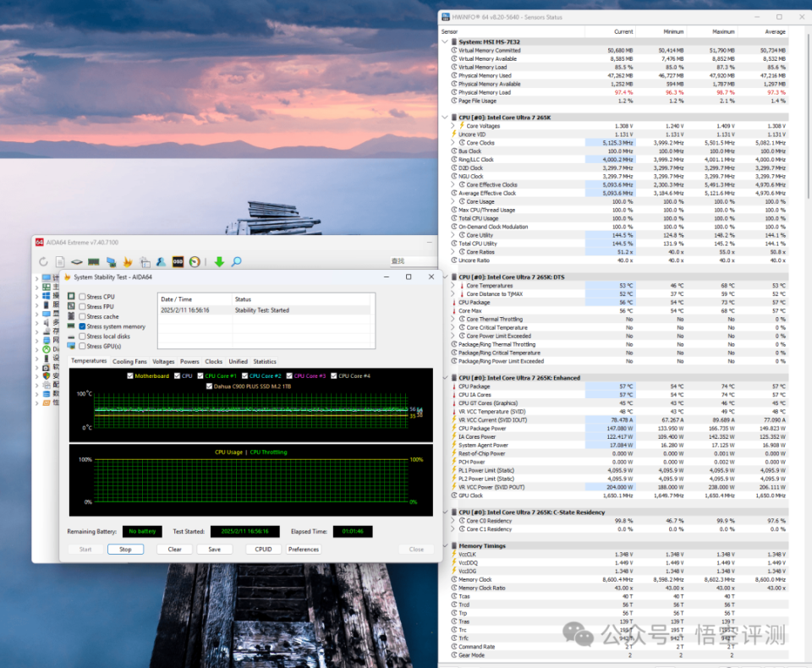The height and width of the screenshot is (668, 812).
Task: Open stability test Preferences
Action: pos(304,550)
